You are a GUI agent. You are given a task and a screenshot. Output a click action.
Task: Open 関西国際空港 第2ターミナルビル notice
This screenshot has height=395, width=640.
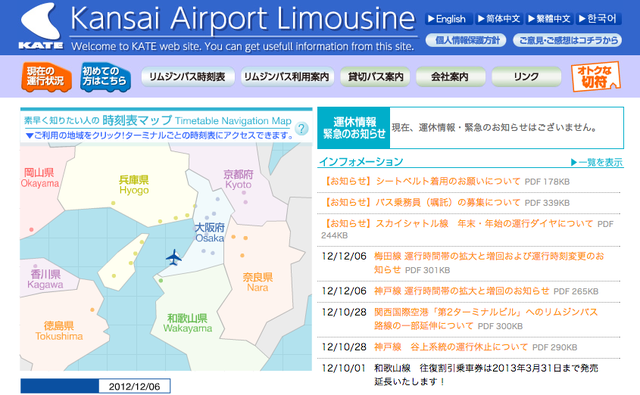tap(486, 319)
